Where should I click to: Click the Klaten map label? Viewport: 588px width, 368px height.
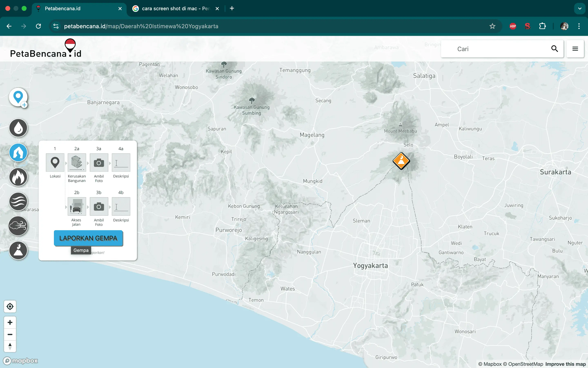coord(465,227)
